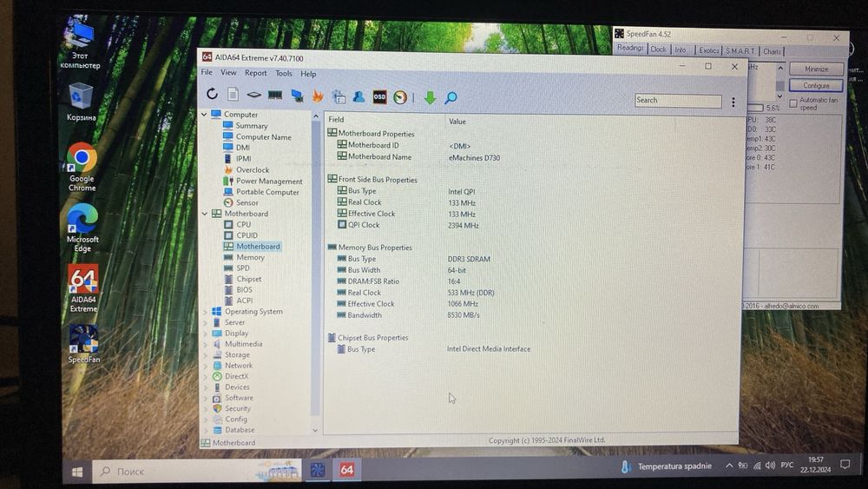Click the SpeedFan CPU usage bar at 5.6%
This screenshot has height=489, width=868.
point(756,108)
